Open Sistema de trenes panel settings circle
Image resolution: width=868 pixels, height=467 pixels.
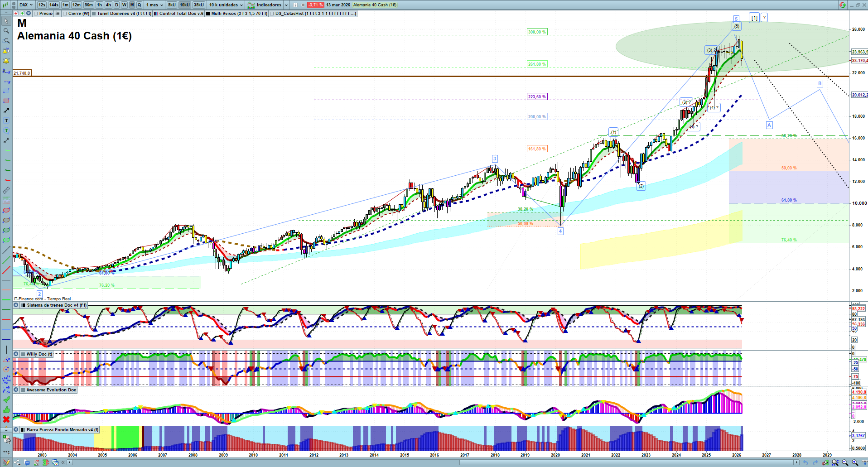(16, 305)
